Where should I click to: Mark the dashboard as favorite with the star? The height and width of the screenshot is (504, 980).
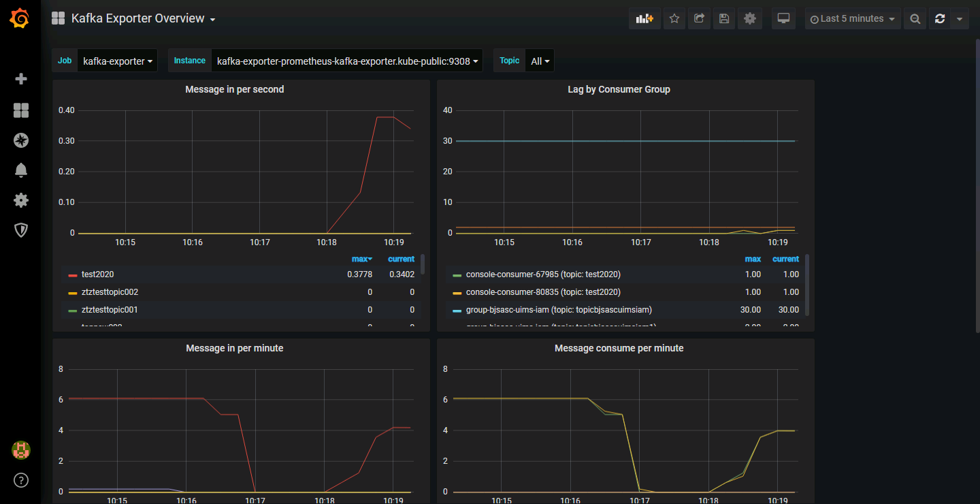pyautogui.click(x=674, y=18)
